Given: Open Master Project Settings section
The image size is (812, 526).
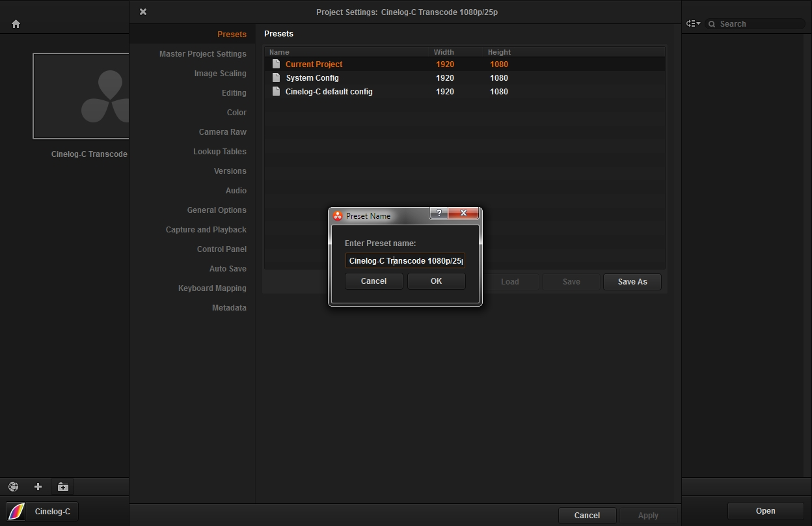Looking at the screenshot, I should coord(202,53).
